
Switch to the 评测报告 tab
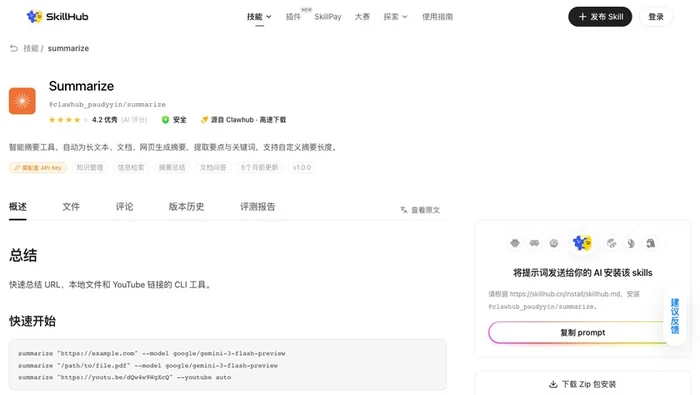(x=258, y=207)
